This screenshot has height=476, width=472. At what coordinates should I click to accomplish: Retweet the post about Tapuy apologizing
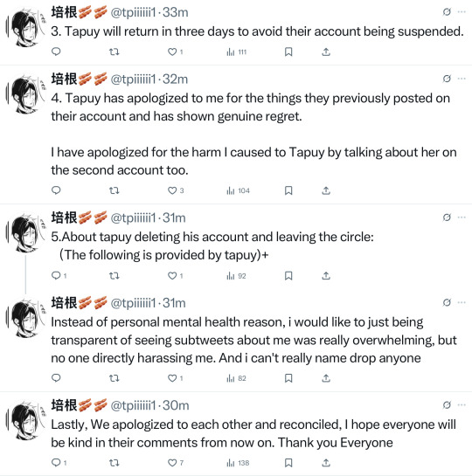point(115,190)
